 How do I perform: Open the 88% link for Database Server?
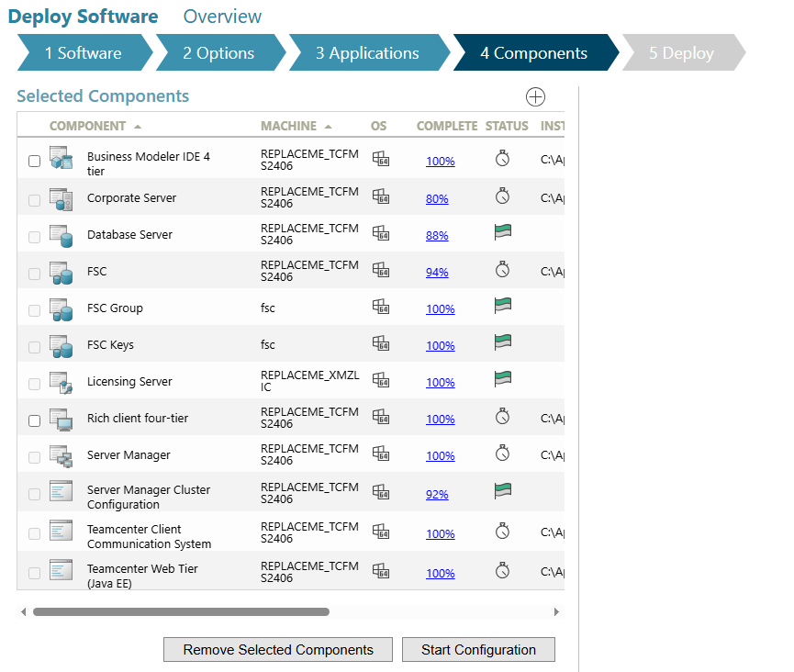tap(437, 236)
